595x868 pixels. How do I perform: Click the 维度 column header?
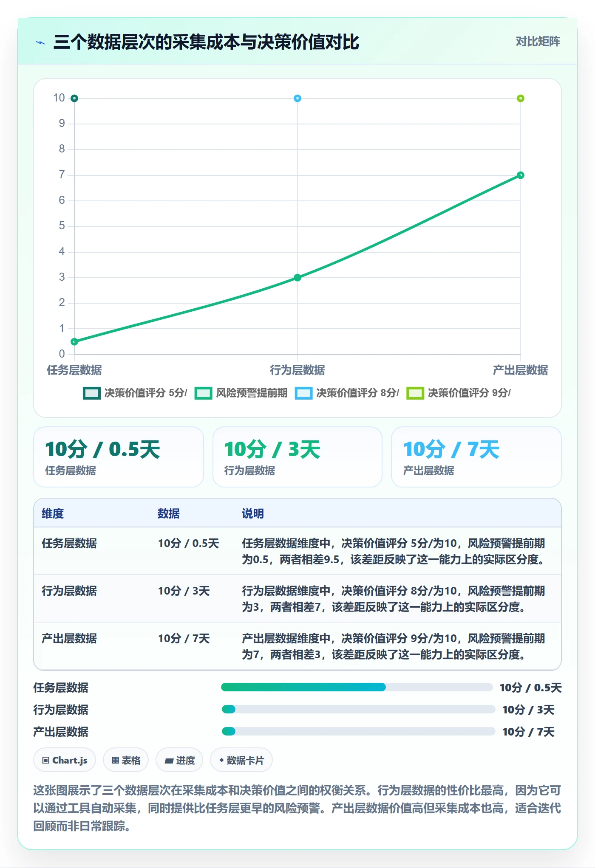[53, 513]
